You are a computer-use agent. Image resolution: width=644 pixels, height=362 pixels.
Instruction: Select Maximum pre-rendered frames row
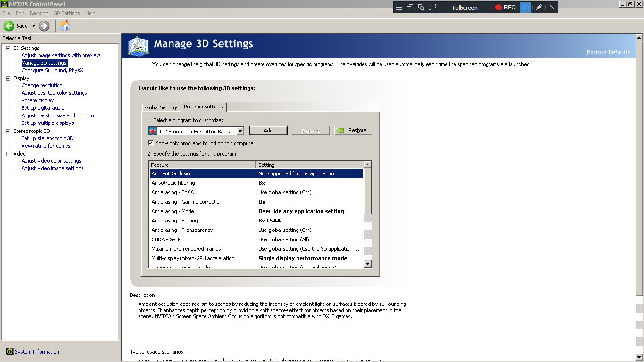point(256,249)
